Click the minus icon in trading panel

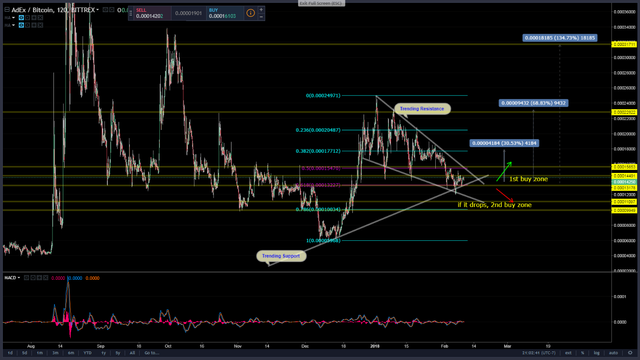[x=261, y=17]
